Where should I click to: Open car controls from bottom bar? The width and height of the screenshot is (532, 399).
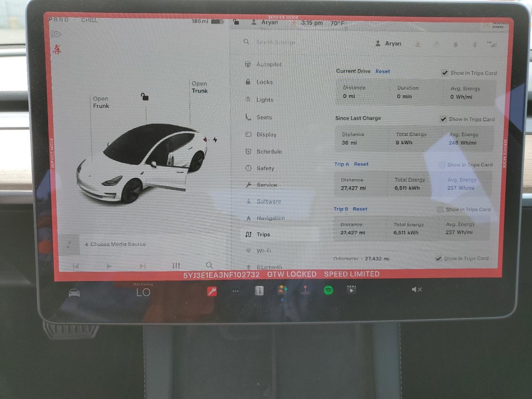[x=74, y=293]
